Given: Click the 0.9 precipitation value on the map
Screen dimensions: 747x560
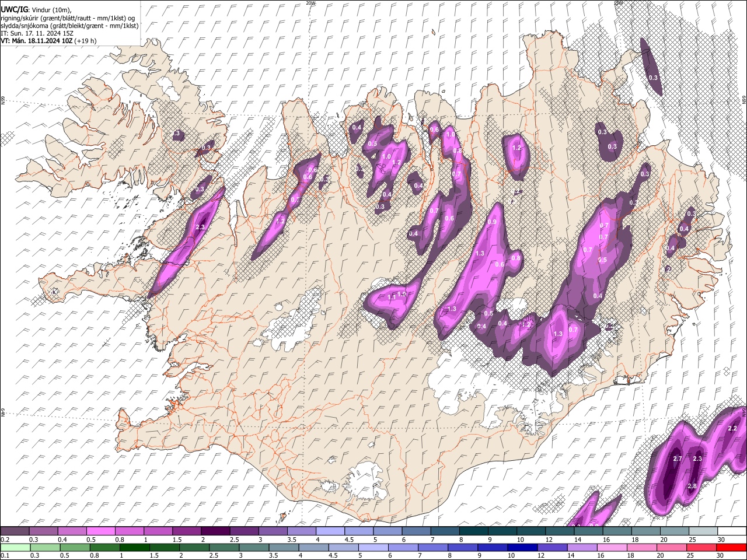Looking at the screenshot, I should 492,222.
